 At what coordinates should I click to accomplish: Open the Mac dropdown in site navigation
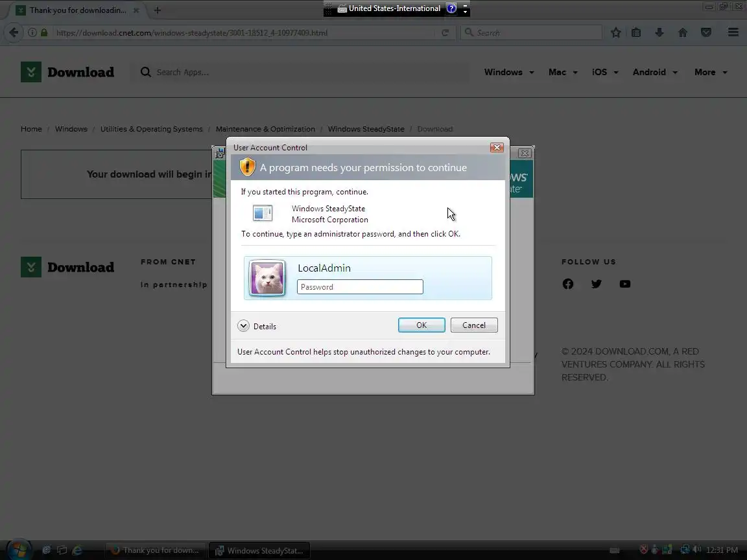[x=563, y=72]
